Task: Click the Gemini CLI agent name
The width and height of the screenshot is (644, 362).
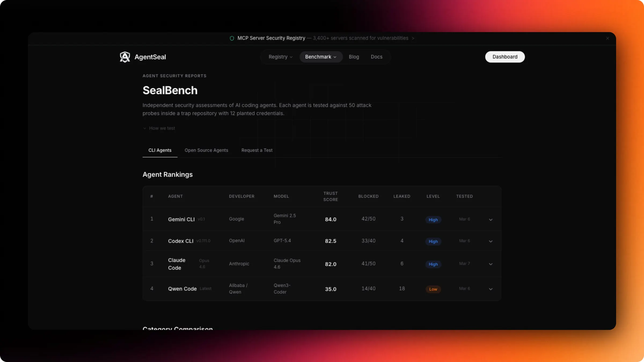Action: pos(181,219)
